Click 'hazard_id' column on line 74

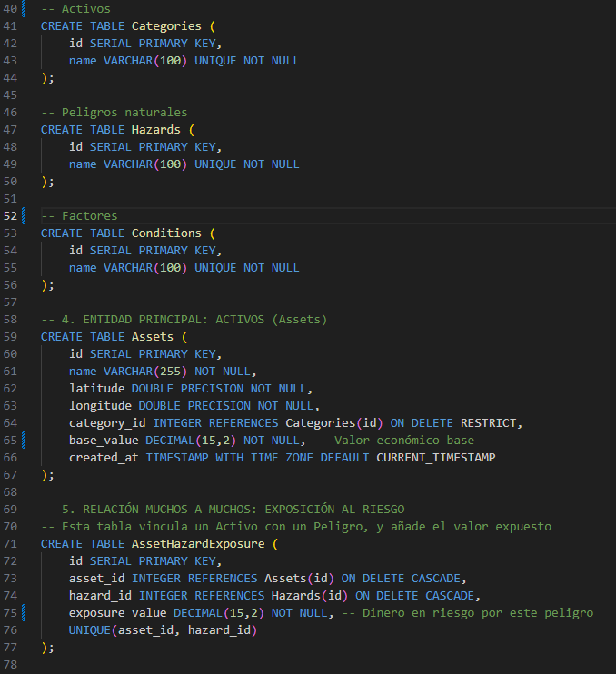point(100,596)
